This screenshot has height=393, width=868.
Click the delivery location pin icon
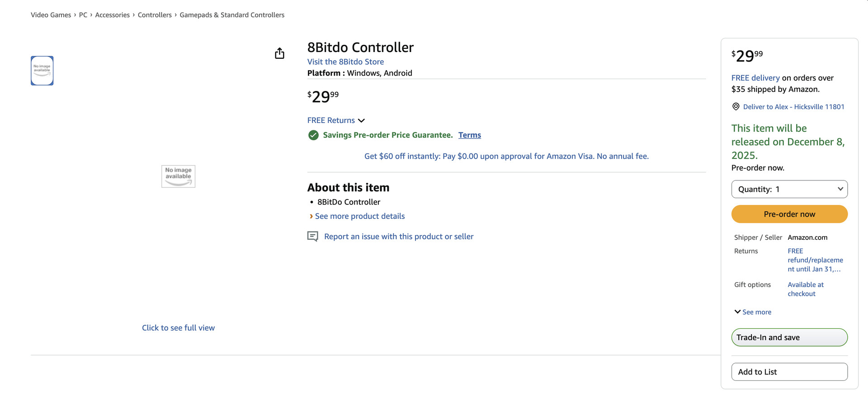pyautogui.click(x=736, y=107)
